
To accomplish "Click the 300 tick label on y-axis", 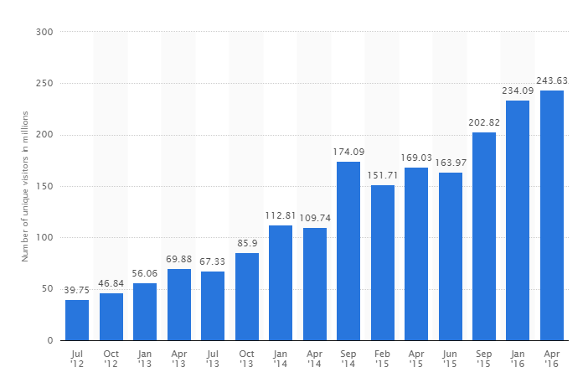I will click(44, 33).
